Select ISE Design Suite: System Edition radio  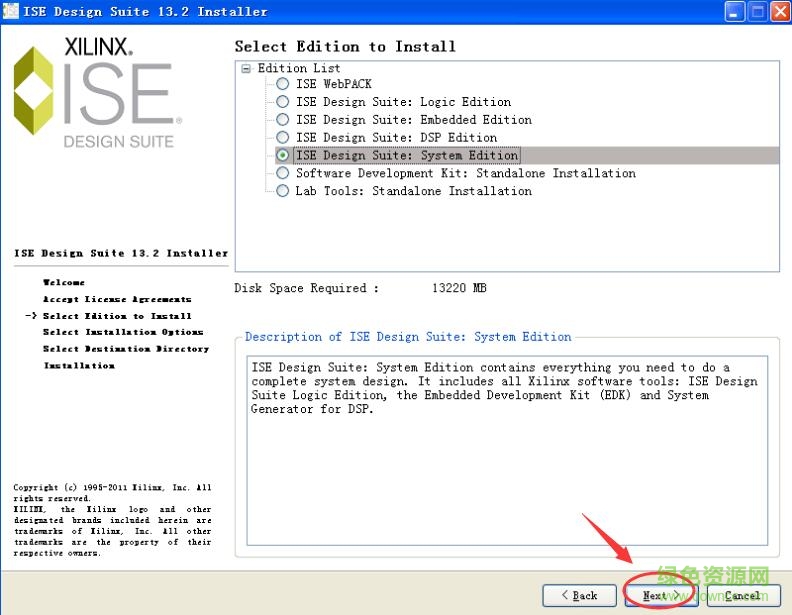pyautogui.click(x=283, y=156)
